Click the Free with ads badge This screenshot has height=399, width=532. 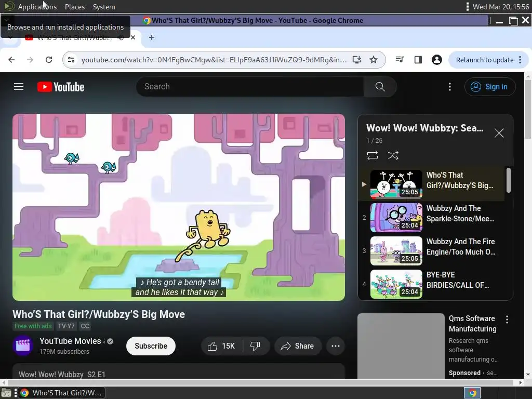(33, 326)
